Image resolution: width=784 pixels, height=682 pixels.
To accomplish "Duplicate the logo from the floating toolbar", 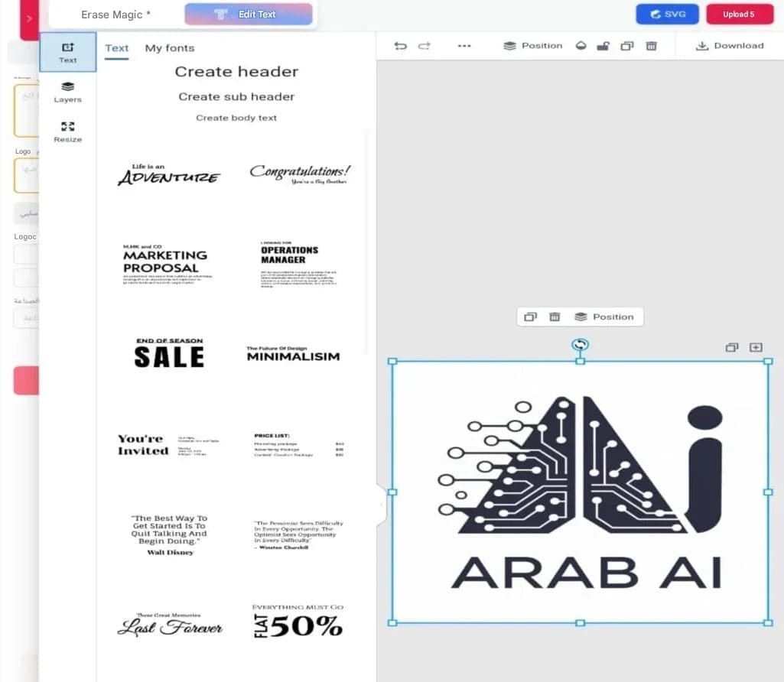I will coord(531,316).
